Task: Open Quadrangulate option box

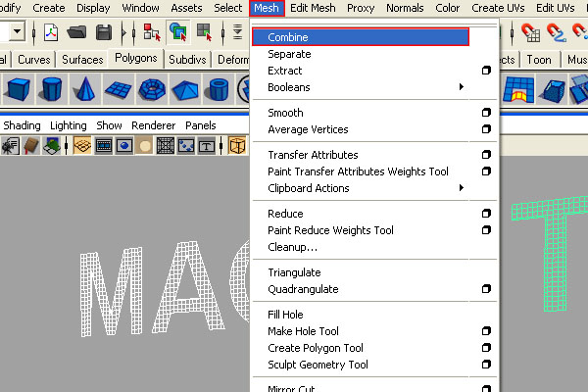Action: 486,288
